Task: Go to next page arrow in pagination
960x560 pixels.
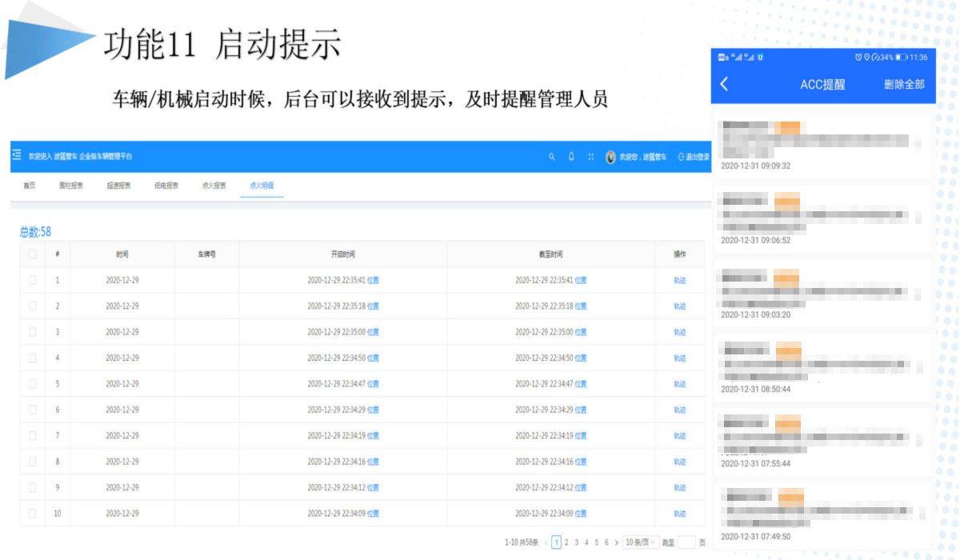Action: click(616, 542)
